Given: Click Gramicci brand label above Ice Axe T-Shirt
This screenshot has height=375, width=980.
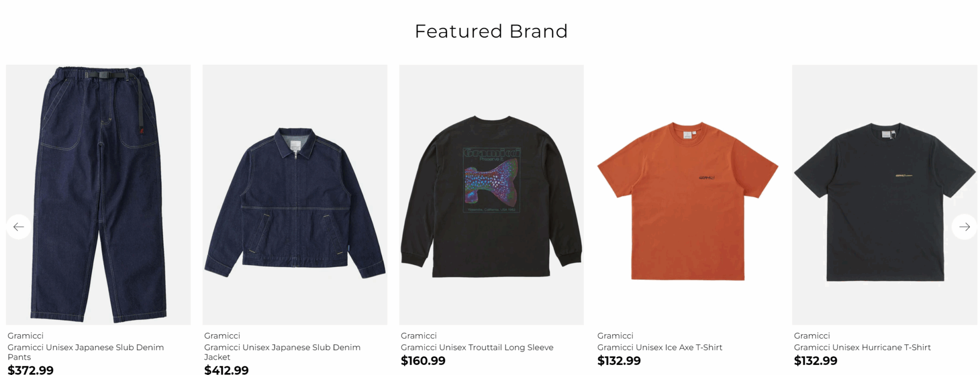Looking at the screenshot, I should tap(615, 336).
